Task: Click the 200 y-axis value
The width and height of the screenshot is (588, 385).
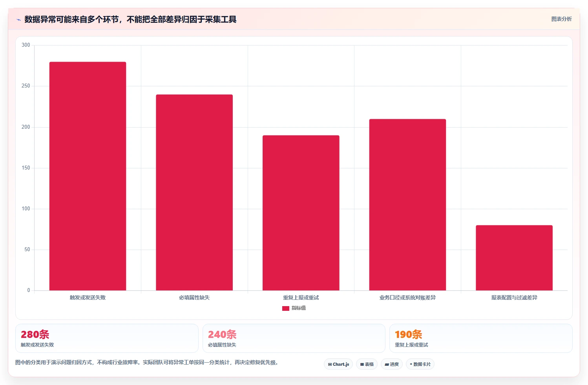Action: tap(26, 127)
